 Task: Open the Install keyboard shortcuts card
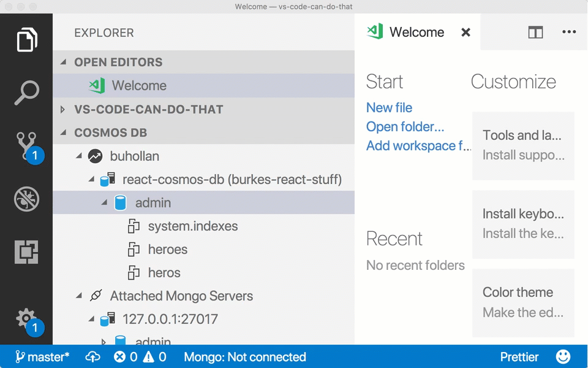pyautogui.click(x=523, y=224)
